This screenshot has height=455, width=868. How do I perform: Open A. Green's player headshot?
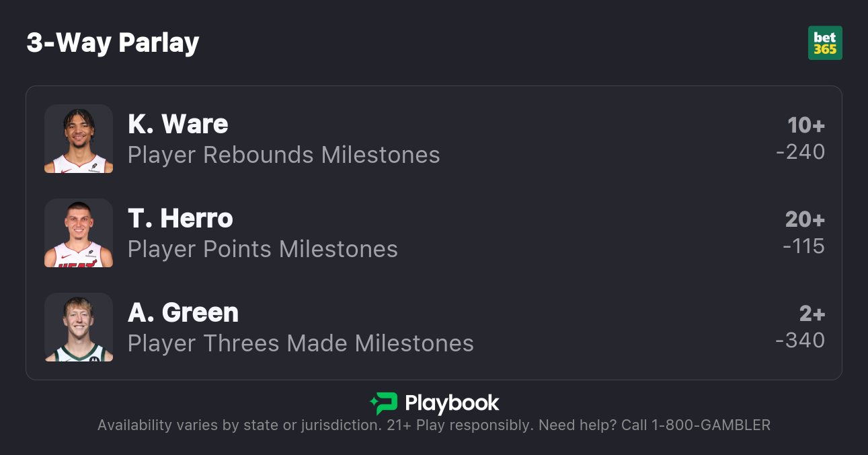point(79,327)
